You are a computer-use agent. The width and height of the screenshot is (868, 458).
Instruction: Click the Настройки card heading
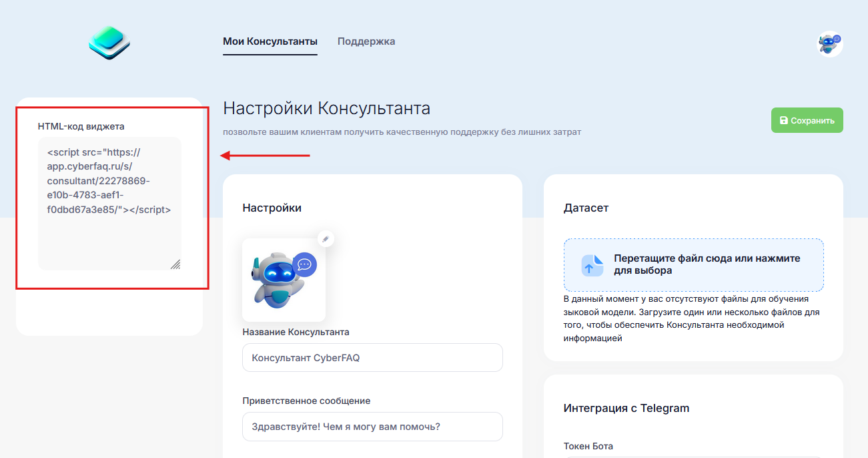coord(272,208)
